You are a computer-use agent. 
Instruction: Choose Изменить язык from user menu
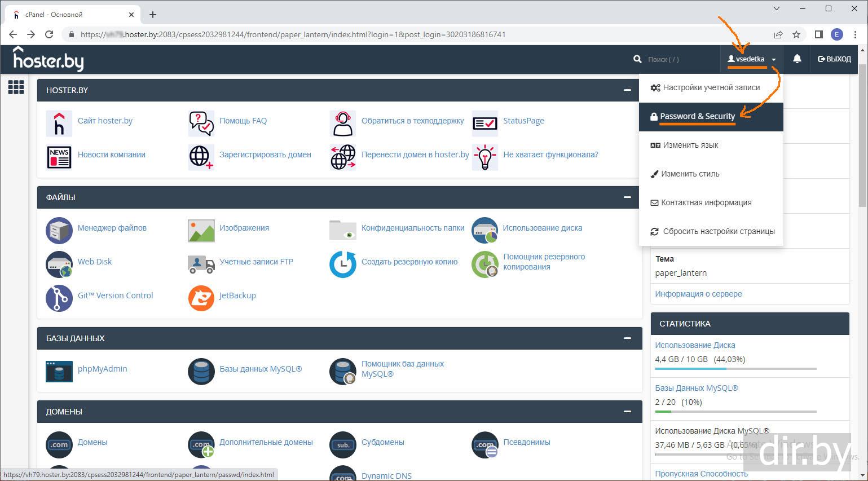click(690, 145)
